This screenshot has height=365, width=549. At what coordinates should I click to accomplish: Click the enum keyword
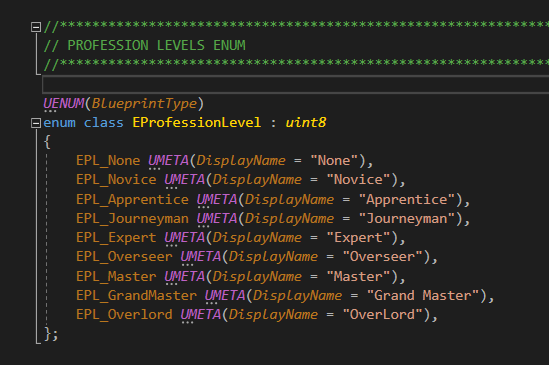click(x=60, y=123)
